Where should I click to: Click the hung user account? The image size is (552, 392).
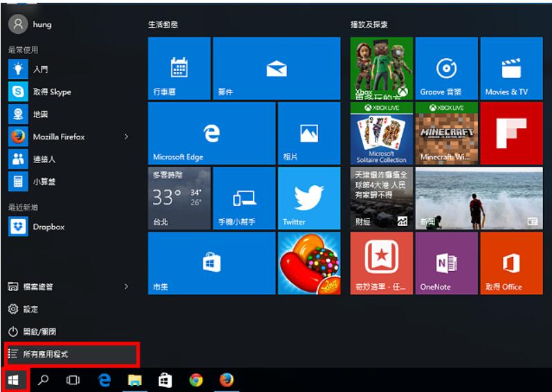coord(30,24)
